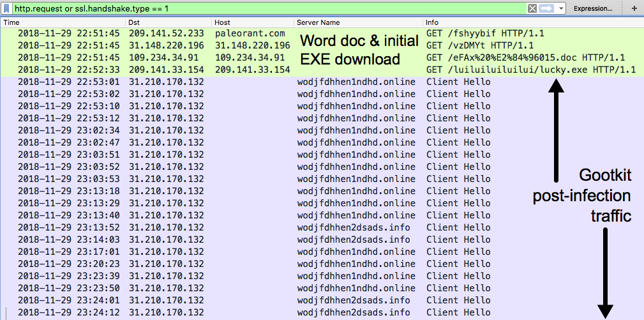Clear the display filter with X

pyautogui.click(x=532, y=8)
